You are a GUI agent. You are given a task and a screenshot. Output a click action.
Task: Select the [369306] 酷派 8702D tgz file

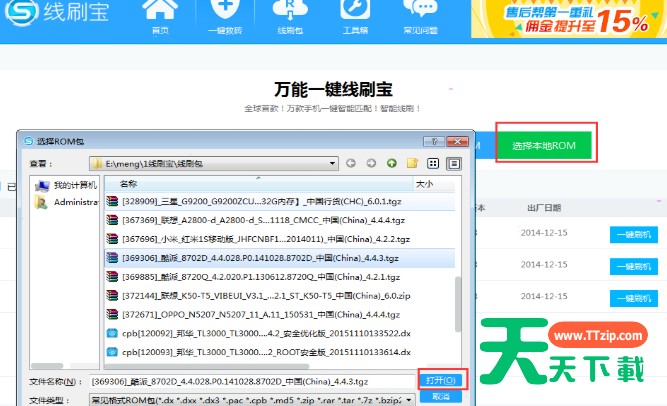(x=280, y=258)
